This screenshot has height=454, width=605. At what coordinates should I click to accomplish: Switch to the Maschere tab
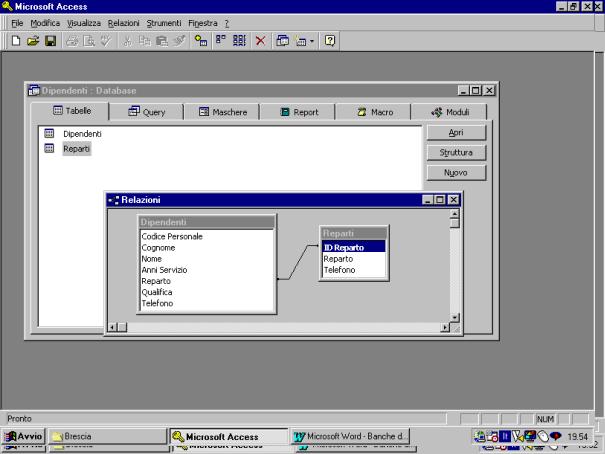click(x=222, y=112)
